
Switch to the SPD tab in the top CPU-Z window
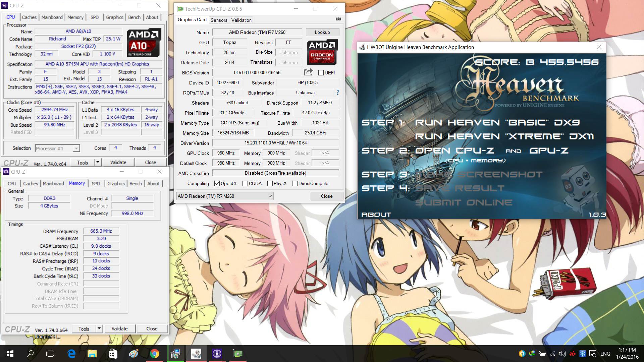pos(95,17)
